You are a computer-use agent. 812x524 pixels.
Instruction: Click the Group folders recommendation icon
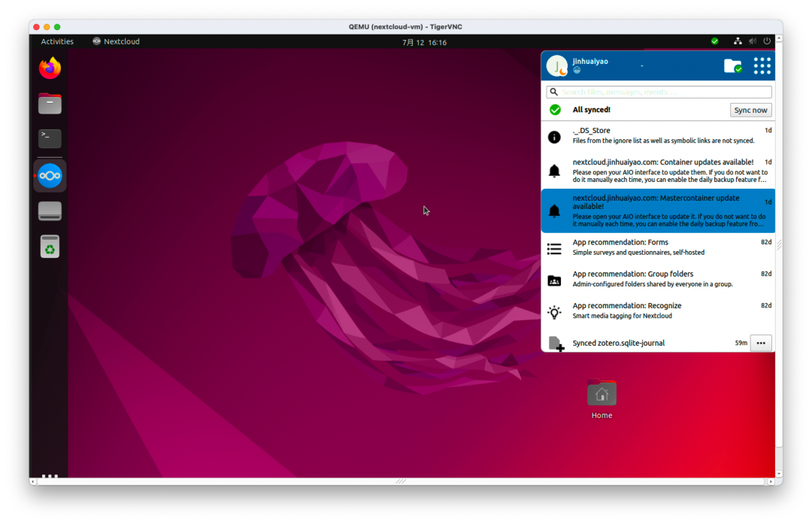pos(554,280)
